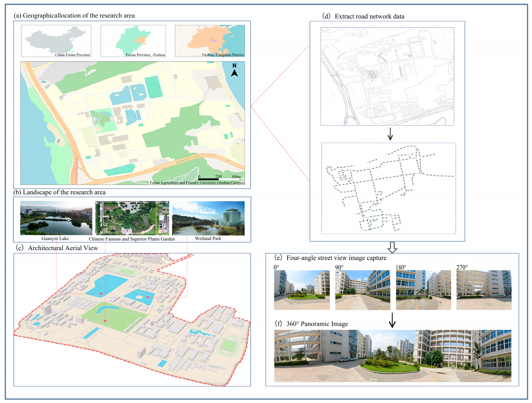Screen dimensions: 532x403
Task: Click the north arrow compass icon
Action: (234, 70)
